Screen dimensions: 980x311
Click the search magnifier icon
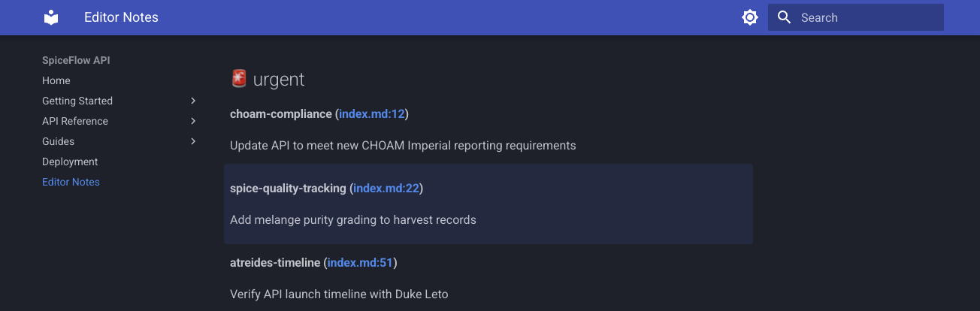coord(784,17)
